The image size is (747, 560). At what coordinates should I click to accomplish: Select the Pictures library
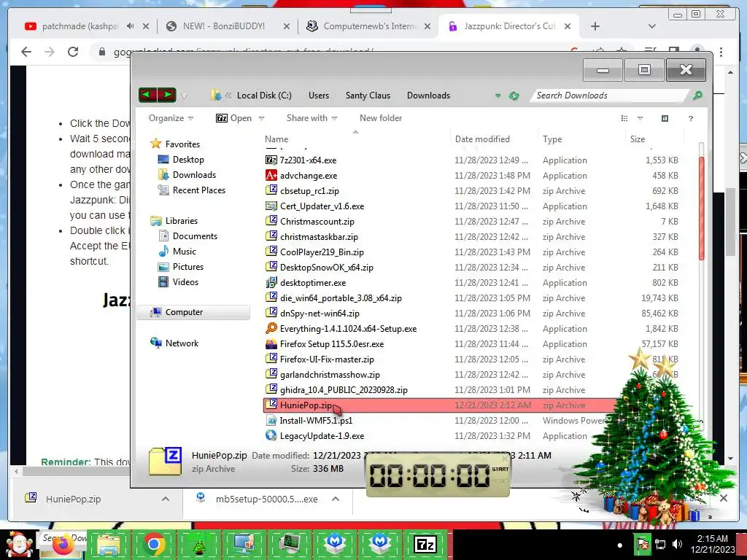click(187, 267)
